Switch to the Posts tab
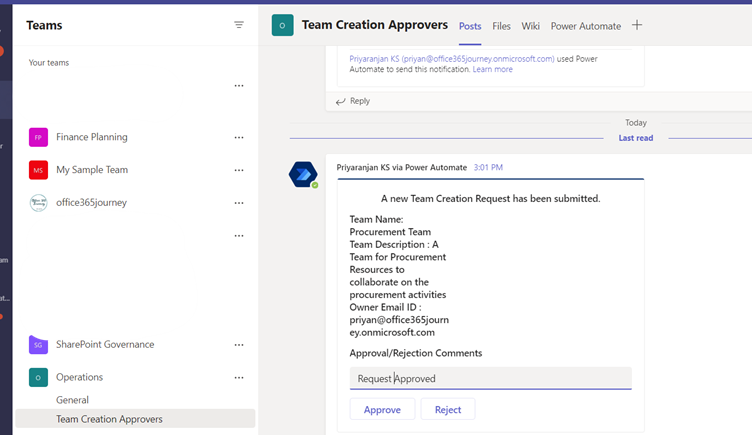752x435 pixels. 470,26
